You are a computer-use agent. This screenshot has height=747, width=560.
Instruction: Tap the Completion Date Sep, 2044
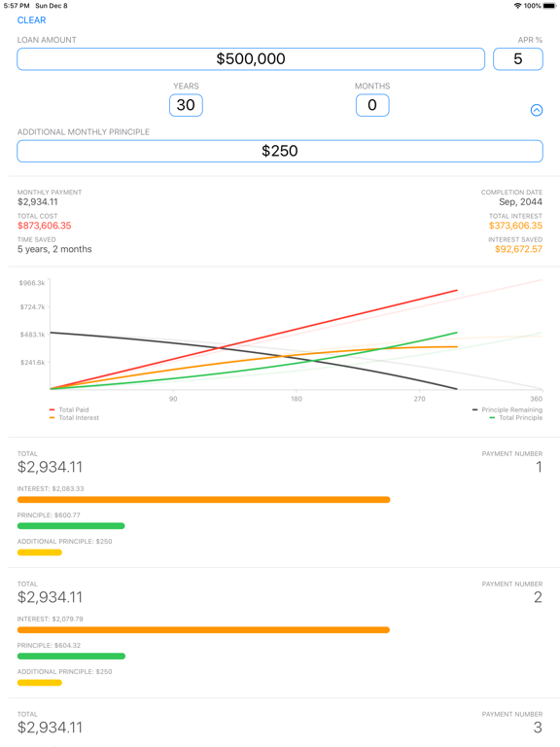click(520, 202)
